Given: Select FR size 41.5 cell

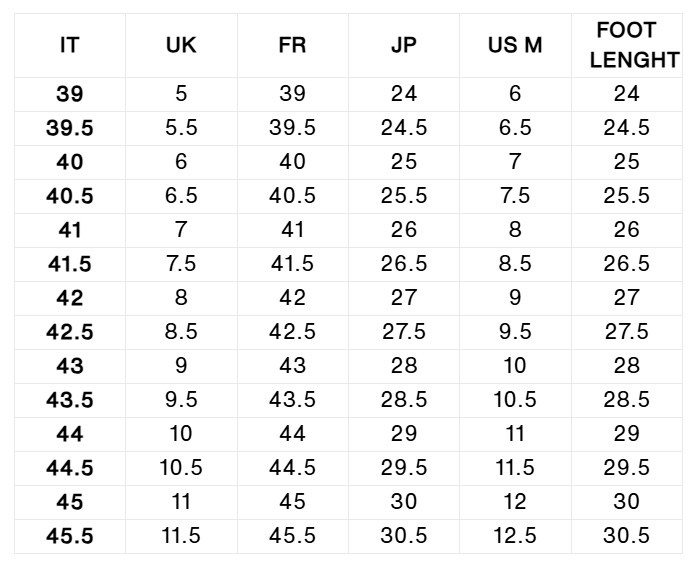Looking at the screenshot, I should (293, 264).
